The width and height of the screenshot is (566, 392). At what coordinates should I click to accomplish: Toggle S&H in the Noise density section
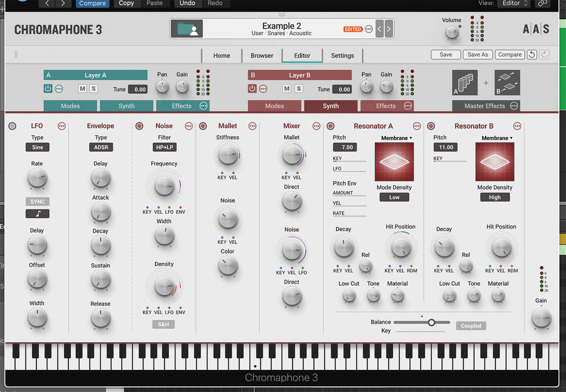tap(163, 324)
